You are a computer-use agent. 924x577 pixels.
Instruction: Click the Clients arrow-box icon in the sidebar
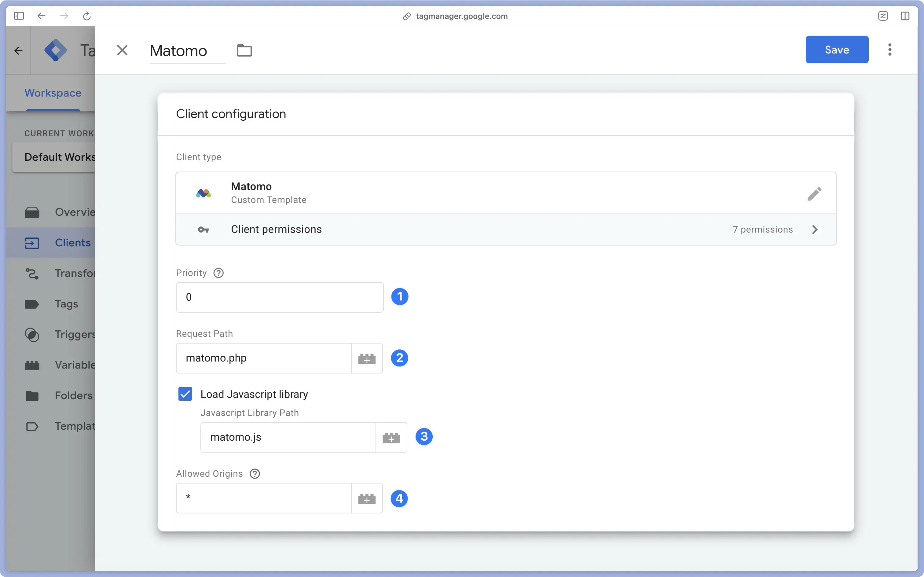(x=32, y=243)
